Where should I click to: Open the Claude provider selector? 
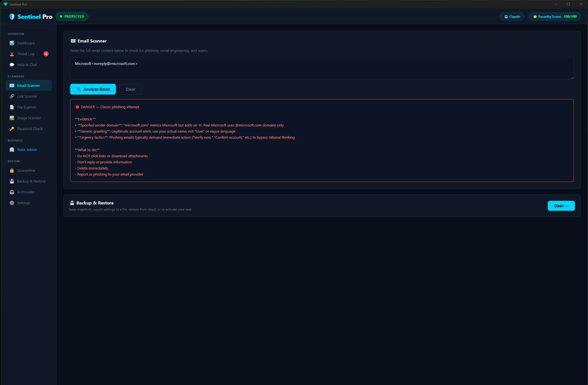tap(512, 16)
